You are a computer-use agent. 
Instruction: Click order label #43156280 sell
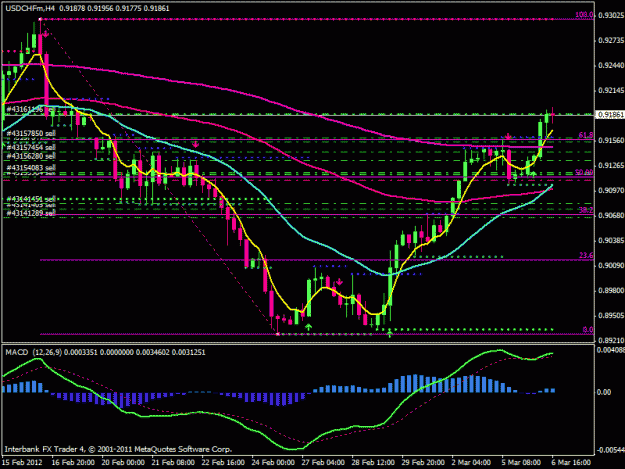(x=31, y=156)
